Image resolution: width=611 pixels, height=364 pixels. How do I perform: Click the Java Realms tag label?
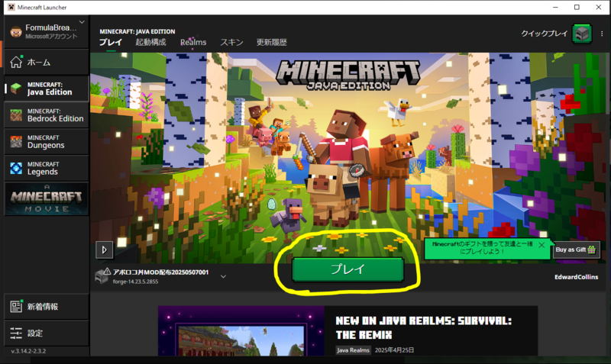coord(353,350)
